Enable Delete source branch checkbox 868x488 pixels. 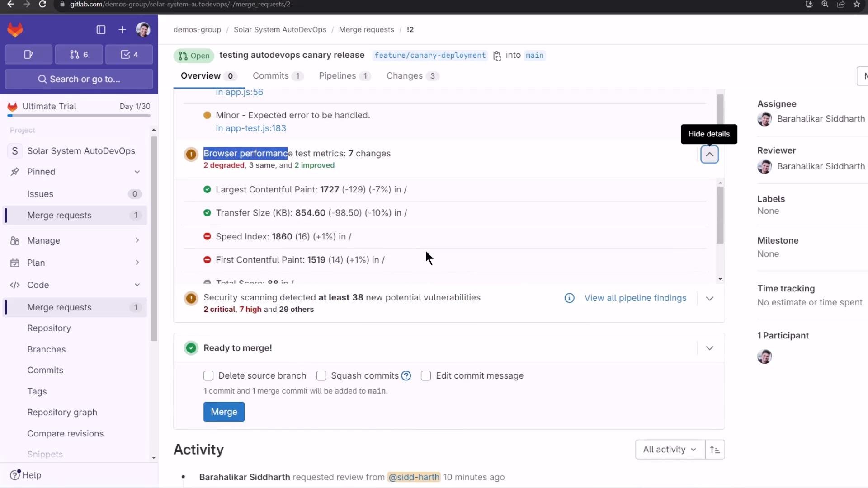click(208, 376)
